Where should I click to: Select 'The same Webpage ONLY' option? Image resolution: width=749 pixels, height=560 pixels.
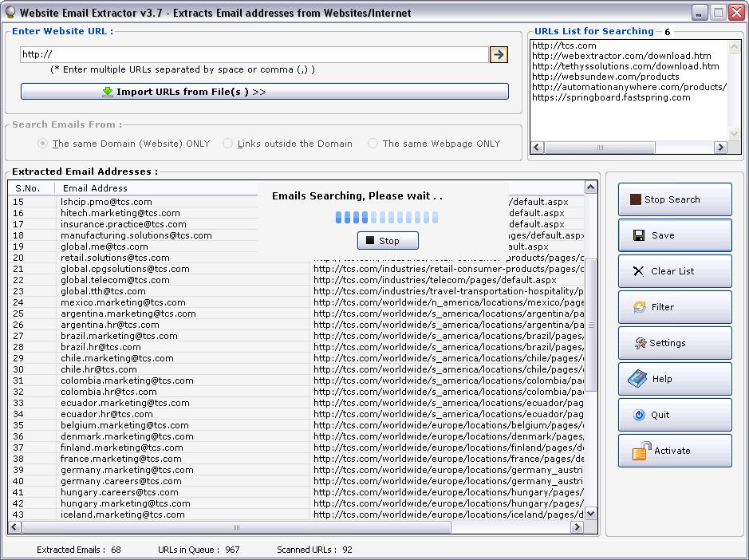[x=373, y=144]
